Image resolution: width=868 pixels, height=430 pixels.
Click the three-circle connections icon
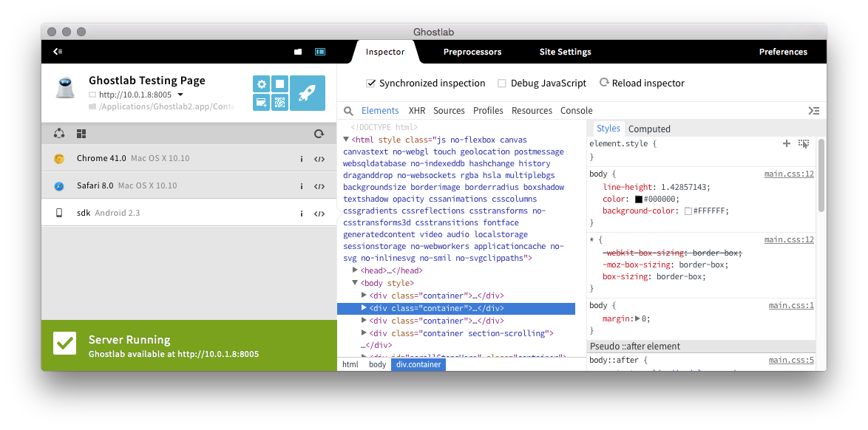tap(59, 134)
